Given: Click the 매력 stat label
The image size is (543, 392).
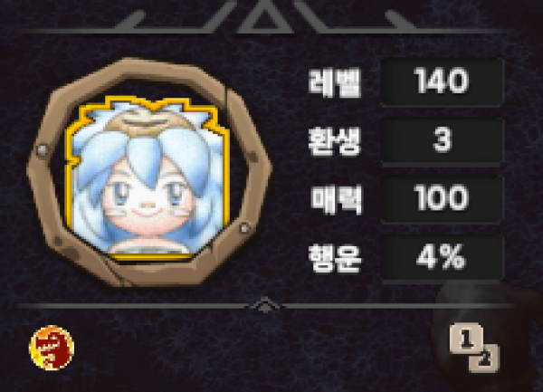Looking at the screenshot, I should click(x=336, y=200).
